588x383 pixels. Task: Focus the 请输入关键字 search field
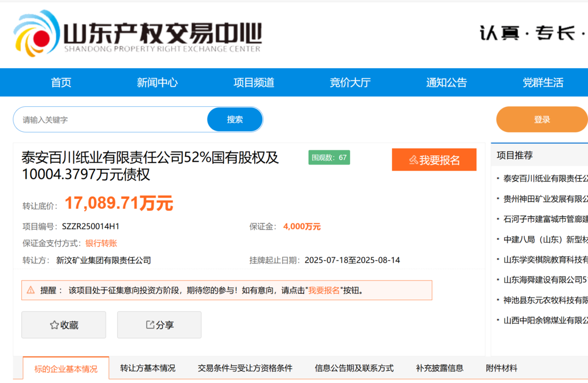click(110, 120)
